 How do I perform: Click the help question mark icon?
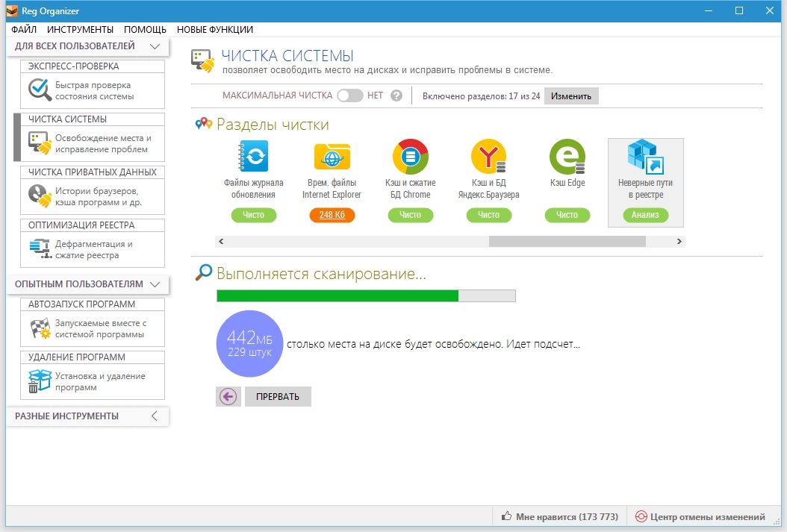coord(396,96)
